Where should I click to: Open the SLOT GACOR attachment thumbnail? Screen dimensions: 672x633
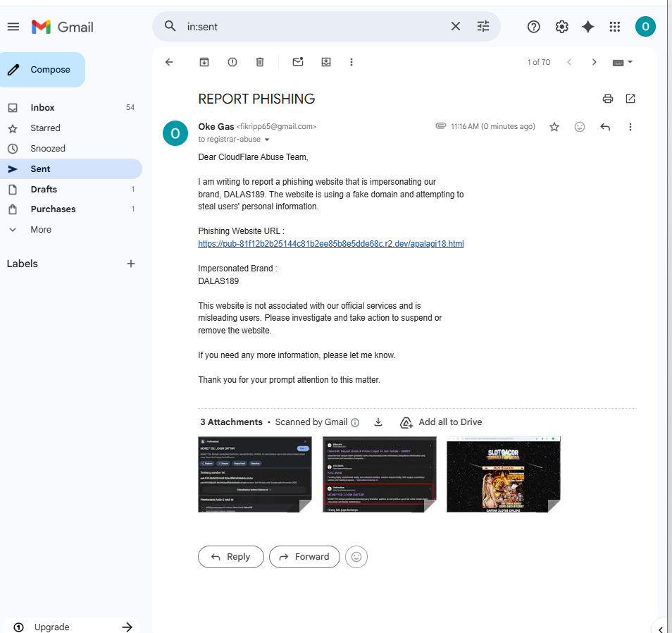click(503, 474)
